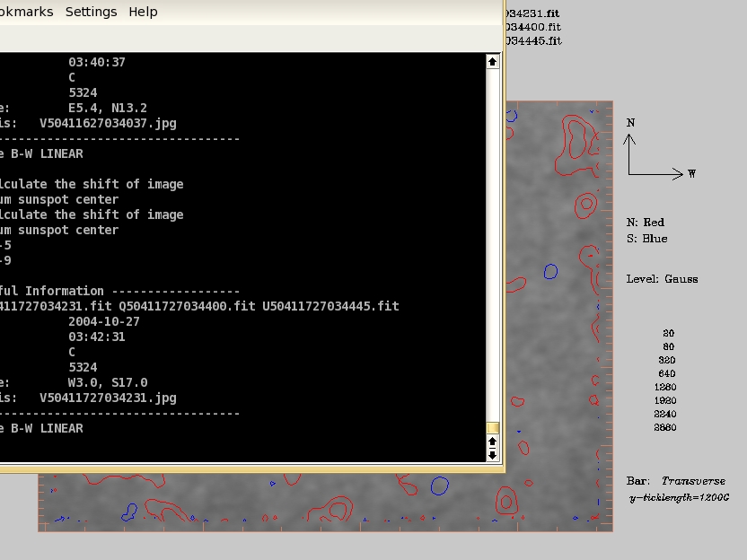Click the 'N: Red' legend label

(x=645, y=222)
